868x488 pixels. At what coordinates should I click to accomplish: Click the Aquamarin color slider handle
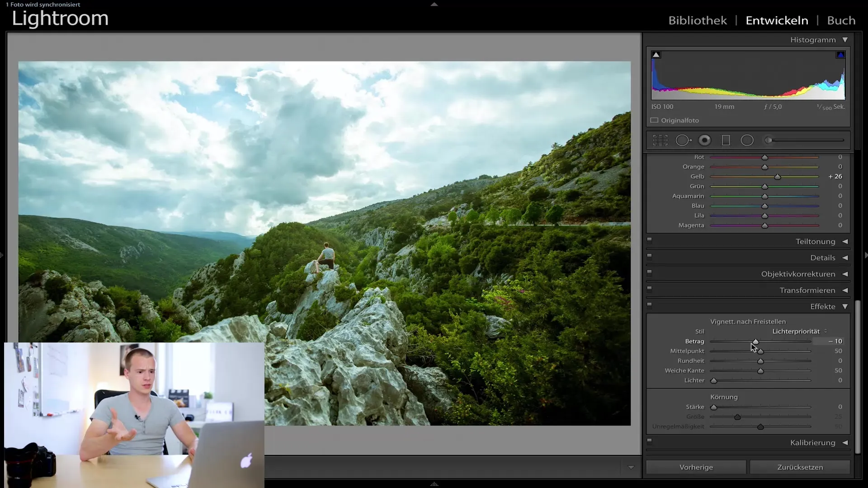coord(764,197)
